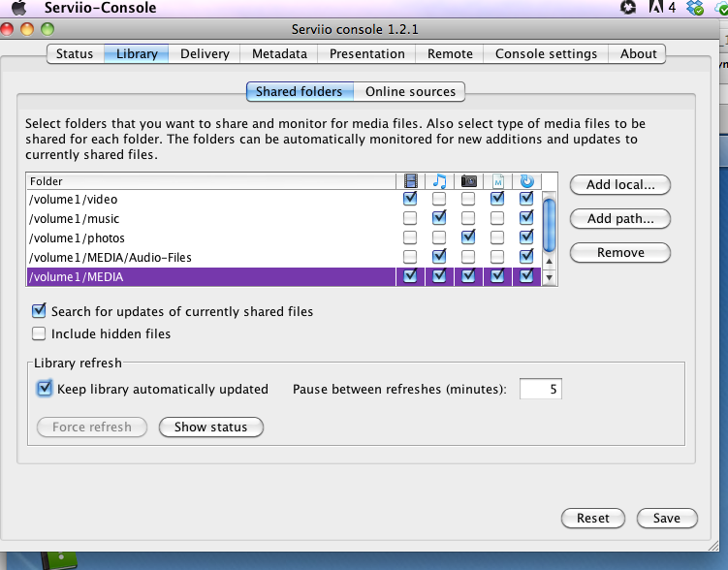
Task: Toggle auto-refresh for /volume1/music
Action: [x=526, y=218]
